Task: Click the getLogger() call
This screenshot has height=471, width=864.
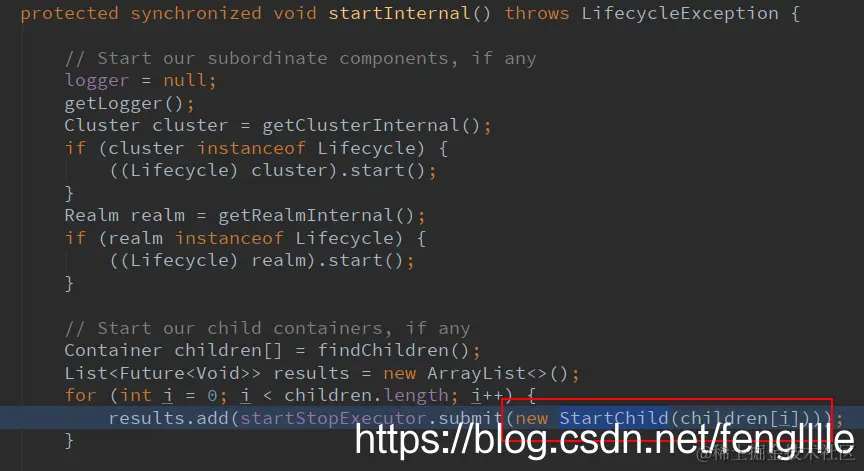Action: tap(124, 103)
